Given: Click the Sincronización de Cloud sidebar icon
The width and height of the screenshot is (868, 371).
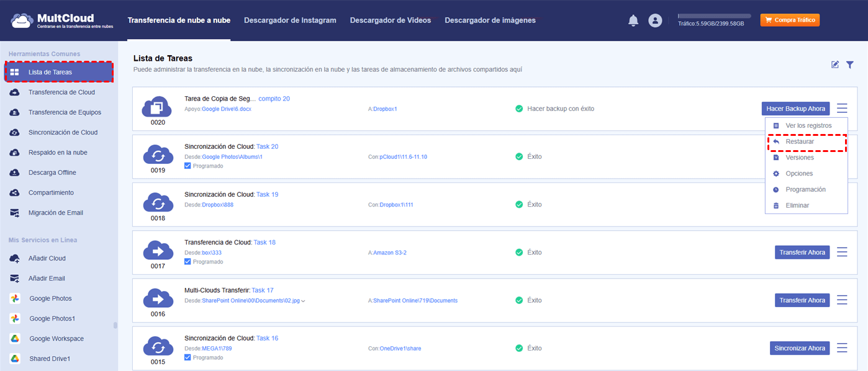Looking at the screenshot, I should pyautogui.click(x=15, y=132).
